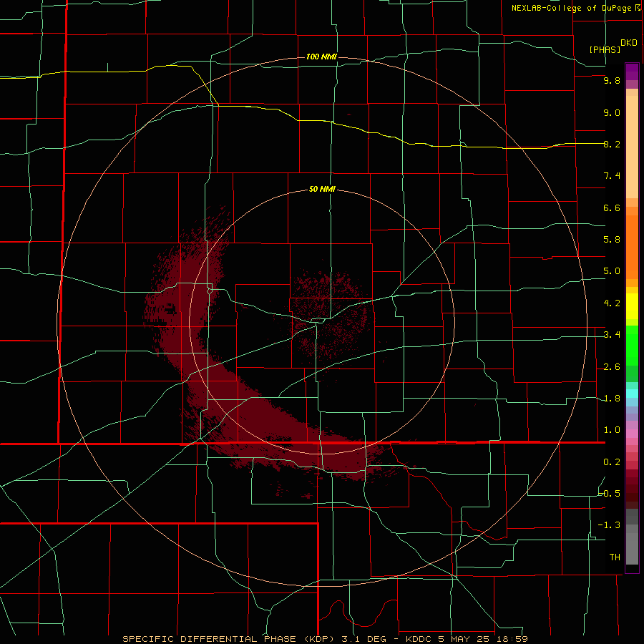Image resolution: width=644 pixels, height=644 pixels.
Task: Pick the large peach segment of color bar
Action: coord(632,147)
